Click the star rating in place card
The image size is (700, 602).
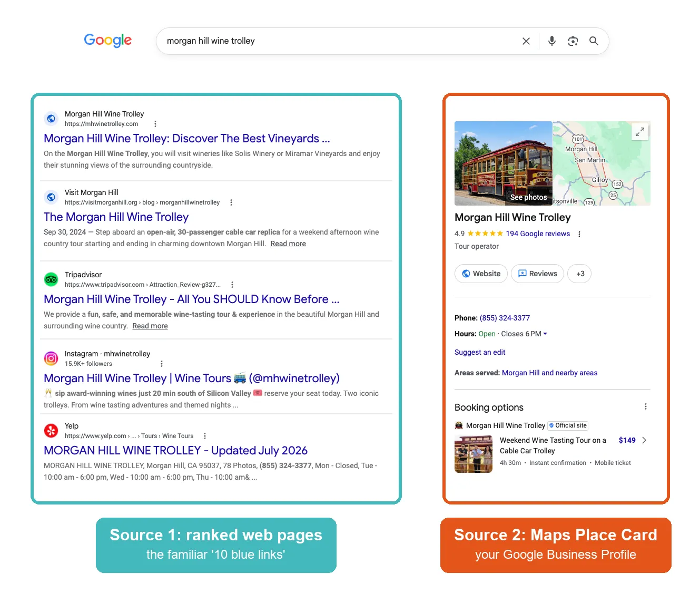pyautogui.click(x=485, y=234)
